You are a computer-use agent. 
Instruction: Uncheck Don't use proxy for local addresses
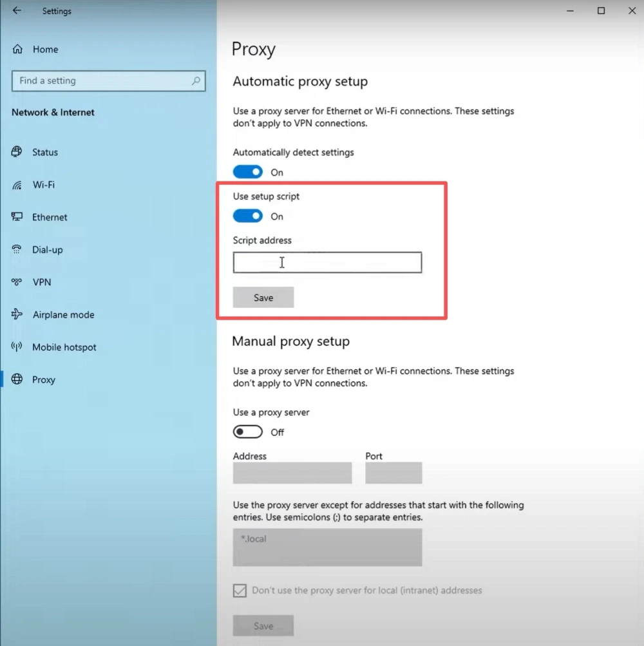[x=240, y=591]
